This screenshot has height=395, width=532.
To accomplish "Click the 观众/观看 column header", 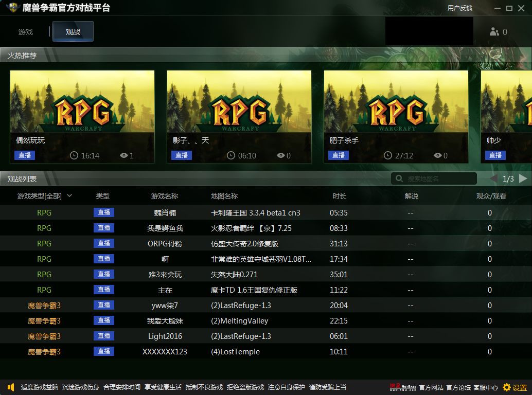I will pyautogui.click(x=491, y=196).
